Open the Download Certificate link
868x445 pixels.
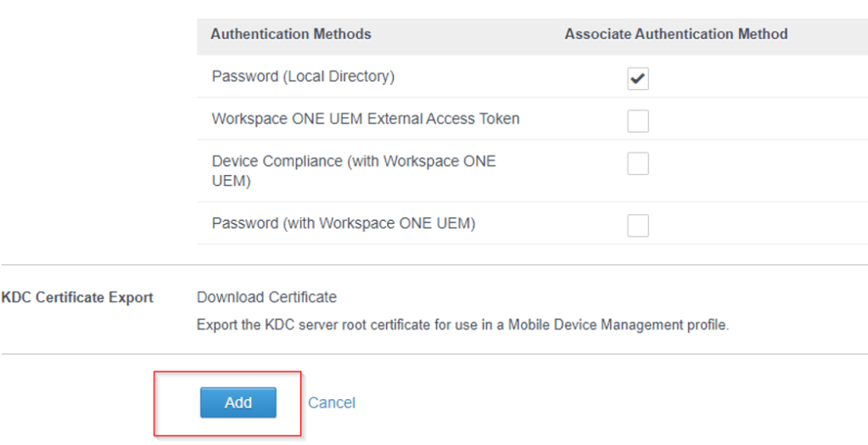tap(266, 297)
